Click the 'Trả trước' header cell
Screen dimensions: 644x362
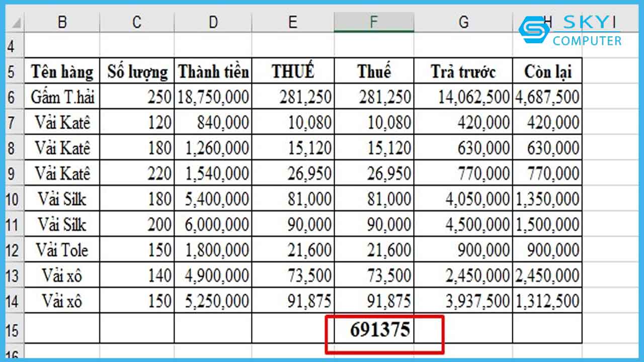463,71
